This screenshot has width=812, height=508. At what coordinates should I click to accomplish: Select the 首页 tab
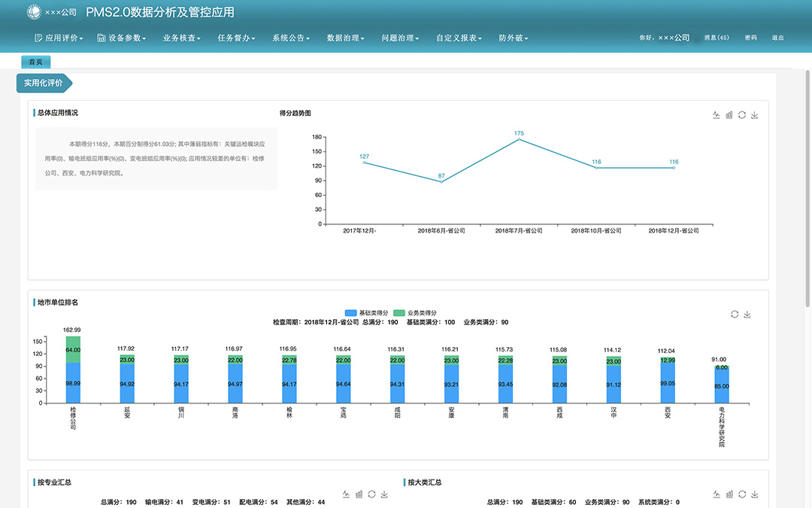35,62
